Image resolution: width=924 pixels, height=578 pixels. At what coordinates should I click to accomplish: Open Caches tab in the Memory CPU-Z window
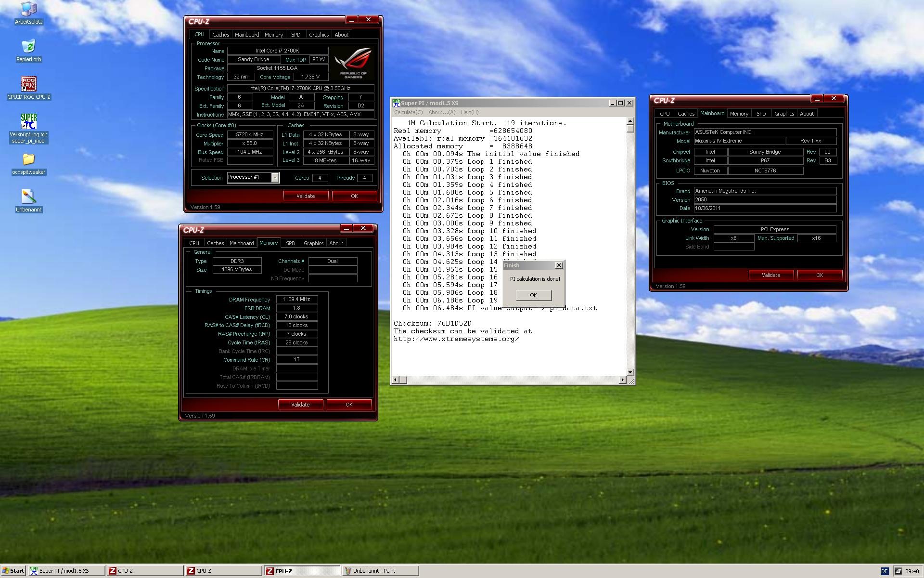(215, 243)
